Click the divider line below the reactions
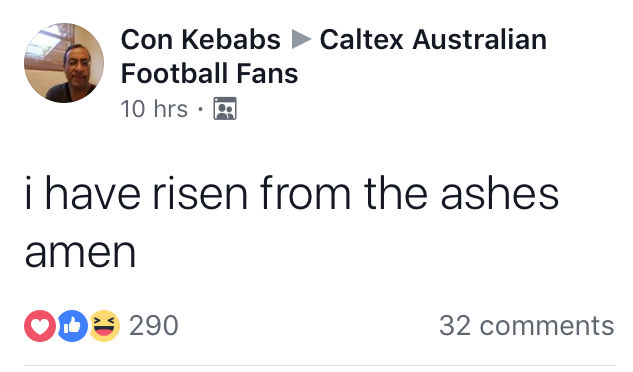633x372 pixels. point(320,366)
